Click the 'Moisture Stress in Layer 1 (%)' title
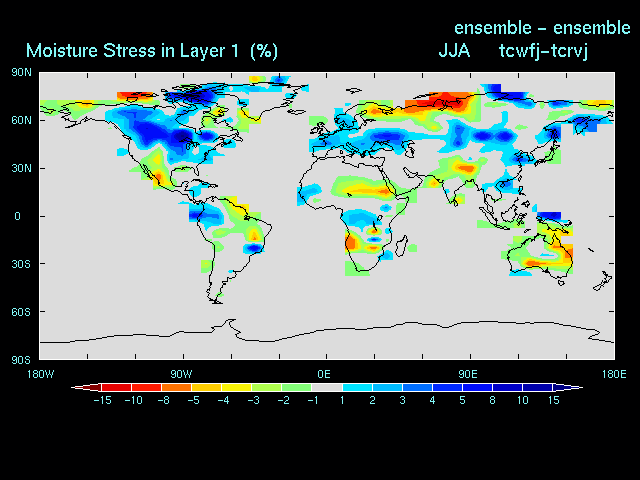This screenshot has width=640, height=480. pyautogui.click(x=152, y=51)
